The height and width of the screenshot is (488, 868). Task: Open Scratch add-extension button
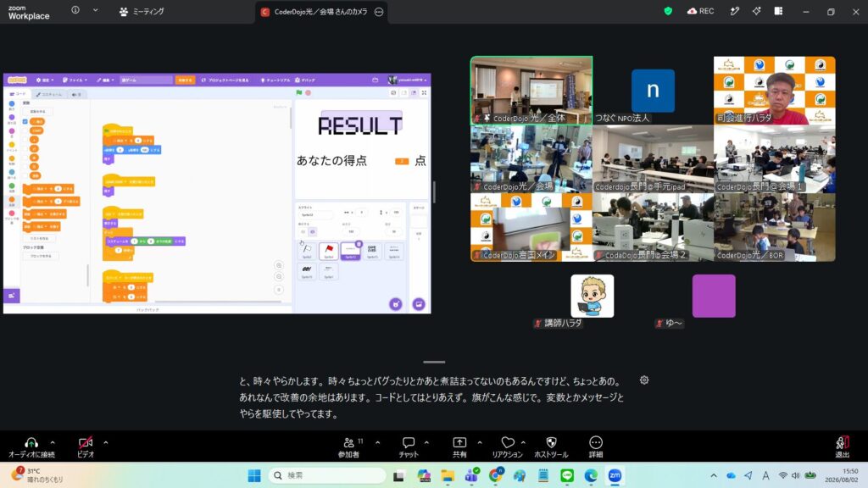click(12, 296)
